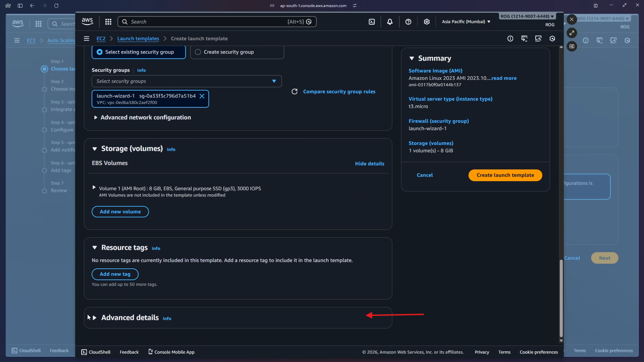644x362 pixels.
Task: Open the settings gear in AWS header
Action: pos(427,22)
